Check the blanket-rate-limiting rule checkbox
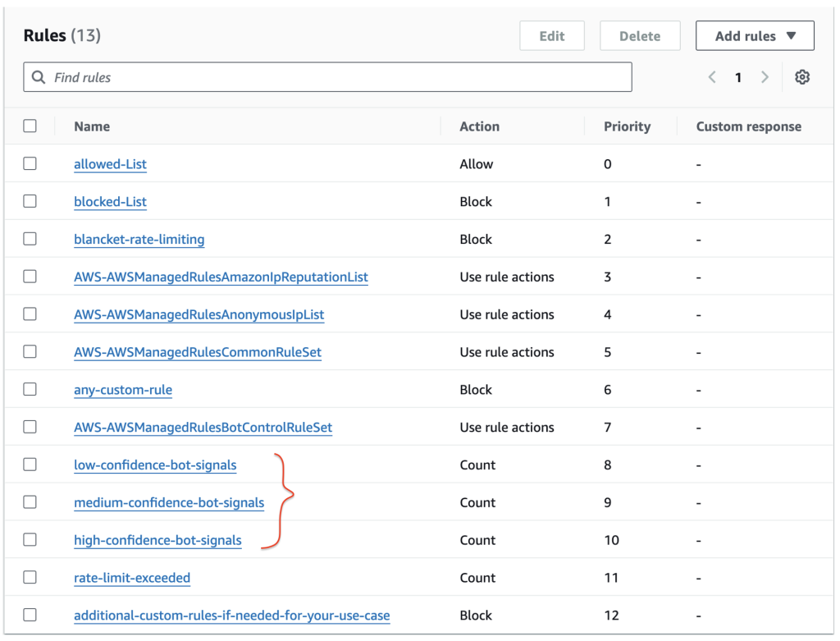Viewport: 840px width, 641px height. point(30,239)
